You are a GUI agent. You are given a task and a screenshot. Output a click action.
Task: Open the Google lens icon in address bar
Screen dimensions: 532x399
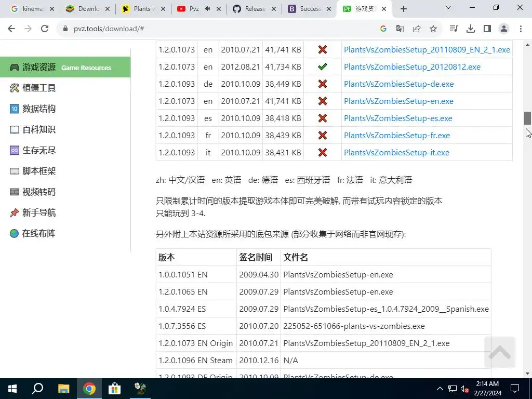pyautogui.click(x=383, y=29)
